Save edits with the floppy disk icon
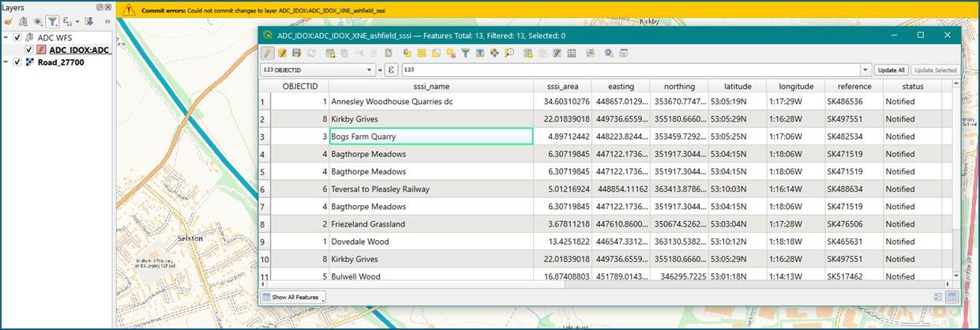This screenshot has width=980, height=330. pos(296,53)
